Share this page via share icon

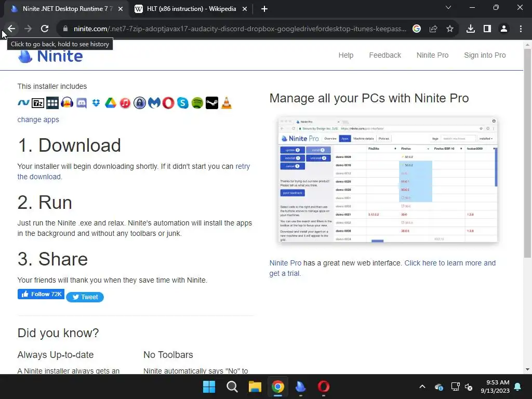433,29
